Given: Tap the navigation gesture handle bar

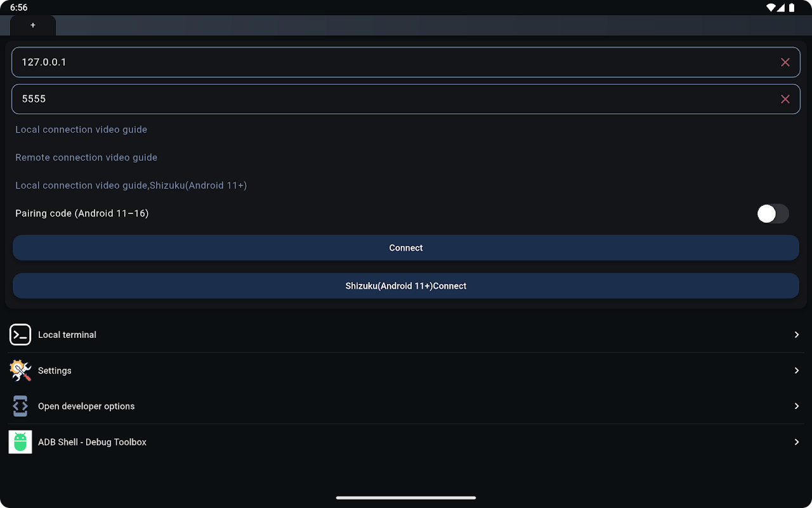Looking at the screenshot, I should pyautogui.click(x=406, y=498).
